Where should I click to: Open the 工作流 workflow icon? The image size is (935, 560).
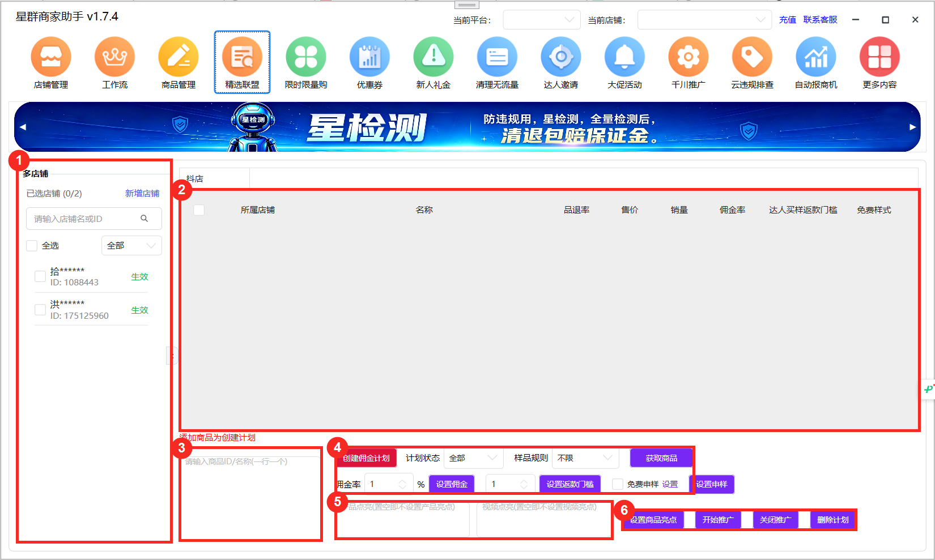click(x=115, y=57)
